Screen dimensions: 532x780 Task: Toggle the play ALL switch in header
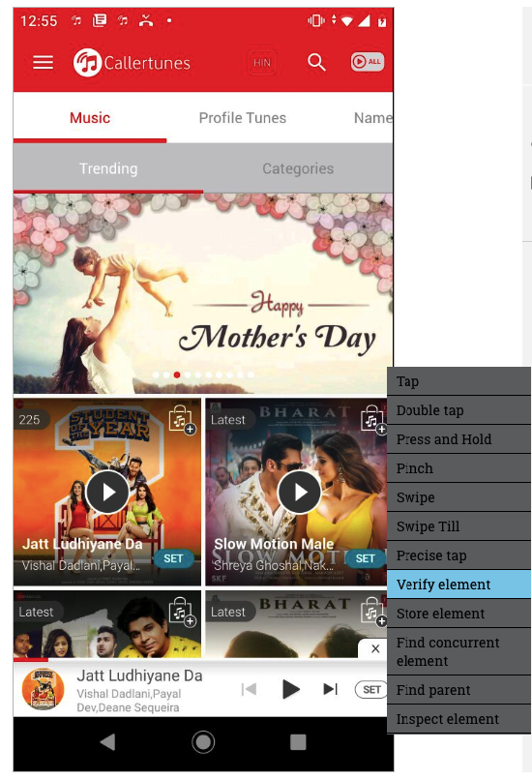click(368, 62)
